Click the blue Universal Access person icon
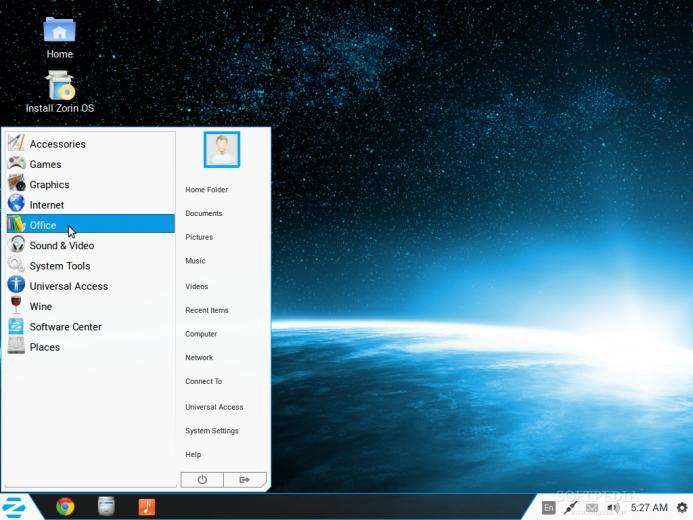 click(x=16, y=284)
